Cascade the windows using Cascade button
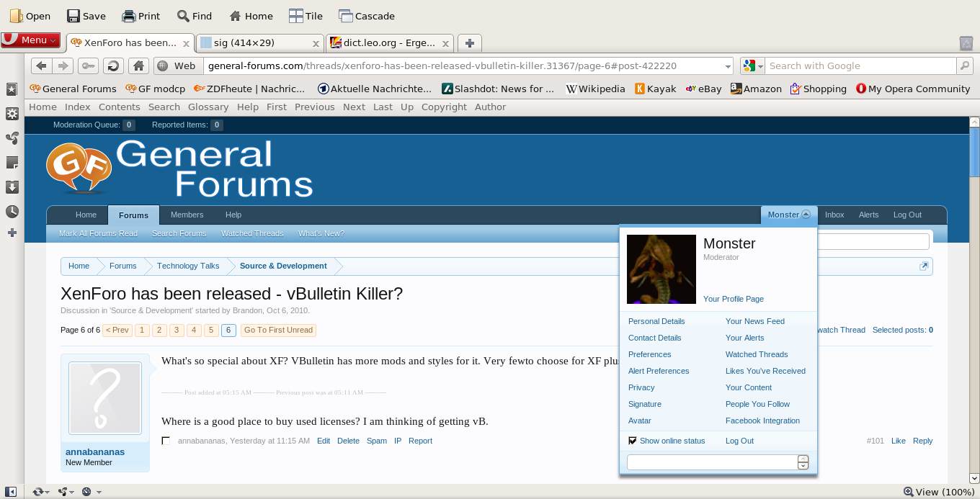The height and width of the screenshot is (499, 980). tap(366, 16)
